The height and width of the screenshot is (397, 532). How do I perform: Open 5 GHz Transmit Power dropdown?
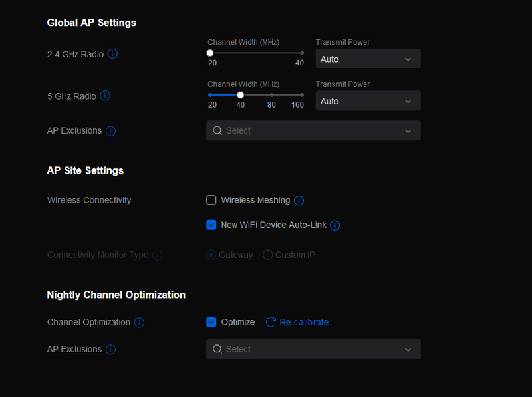[368, 101]
